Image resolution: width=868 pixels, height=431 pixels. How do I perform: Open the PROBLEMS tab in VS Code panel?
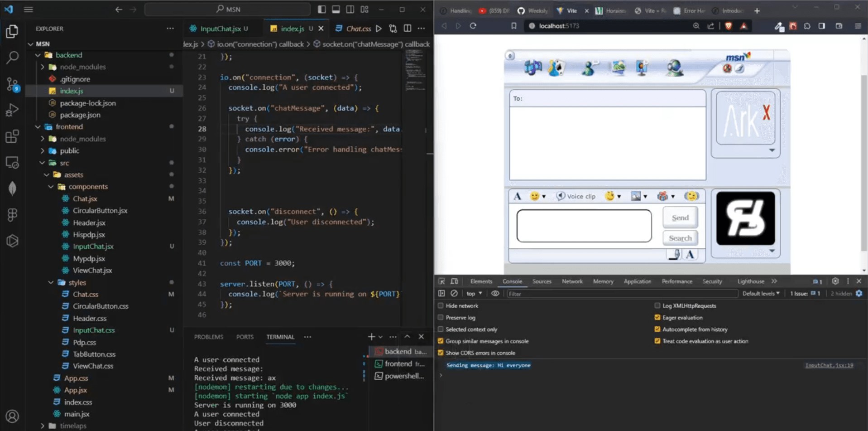(x=208, y=337)
